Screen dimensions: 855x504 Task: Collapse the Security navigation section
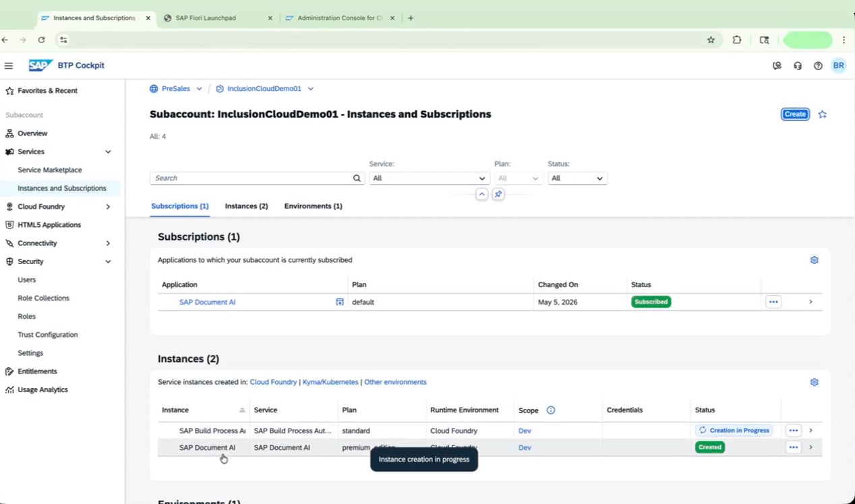coord(108,261)
